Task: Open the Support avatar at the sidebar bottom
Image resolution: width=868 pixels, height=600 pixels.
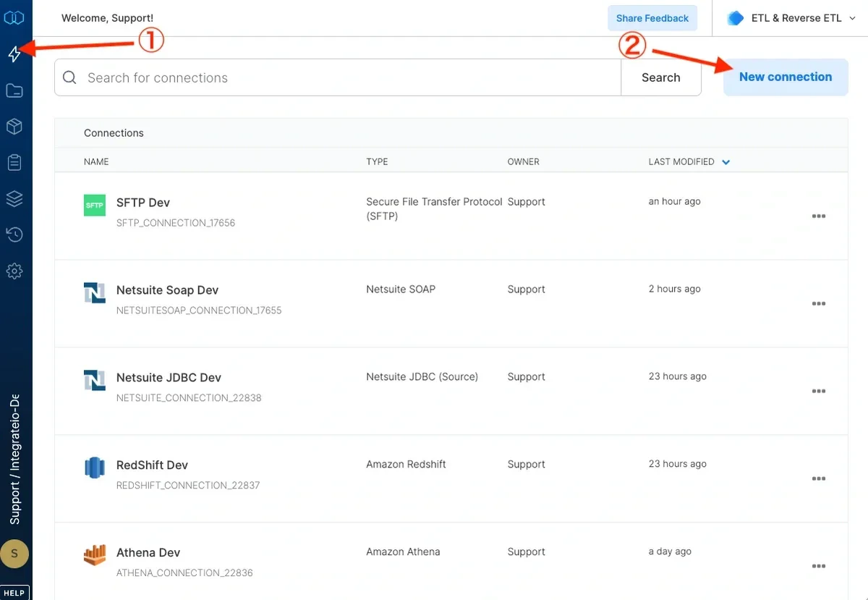Action: tap(15, 553)
